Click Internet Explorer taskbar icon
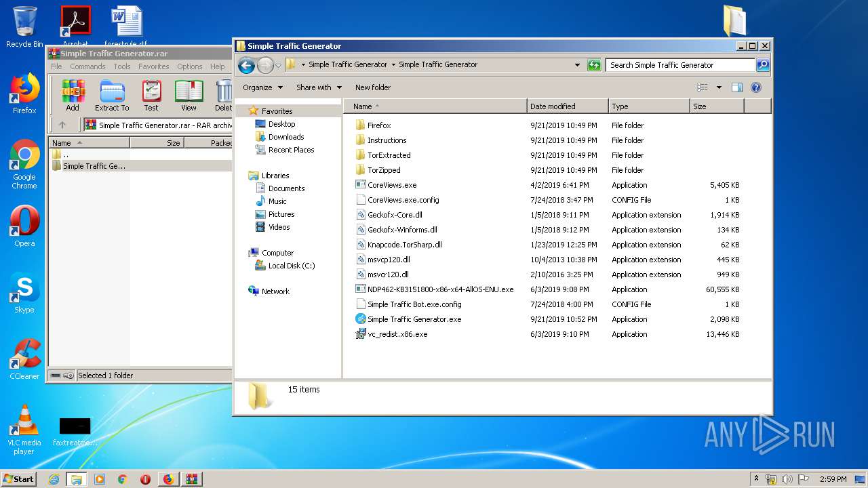Image resolution: width=868 pixels, height=488 pixels. (54, 479)
